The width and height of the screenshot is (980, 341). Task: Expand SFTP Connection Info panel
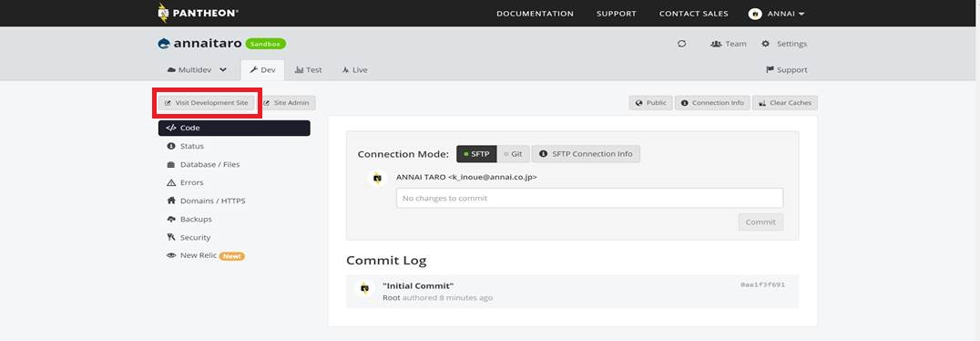point(586,154)
